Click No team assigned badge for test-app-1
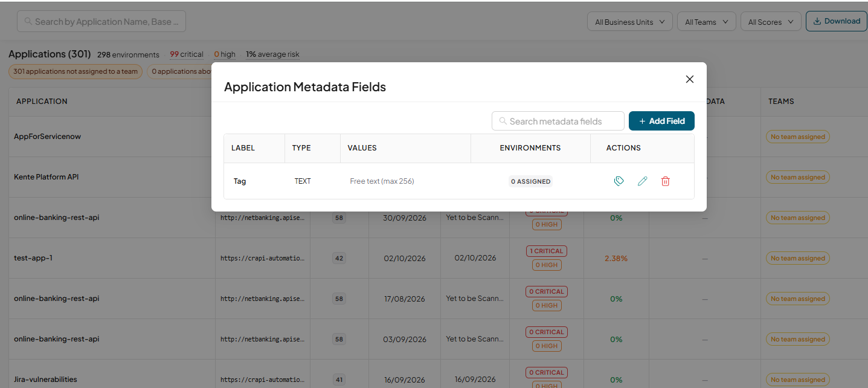 coord(797,258)
